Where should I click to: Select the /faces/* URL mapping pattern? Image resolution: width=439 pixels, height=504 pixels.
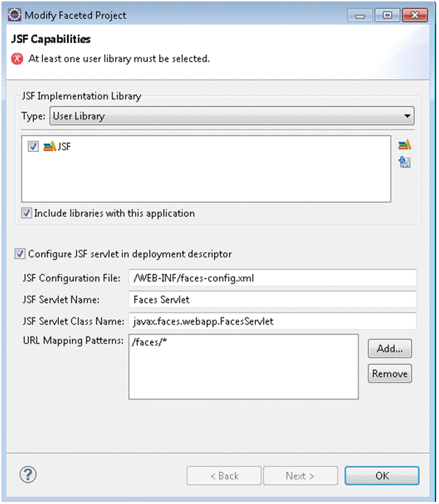point(148,342)
